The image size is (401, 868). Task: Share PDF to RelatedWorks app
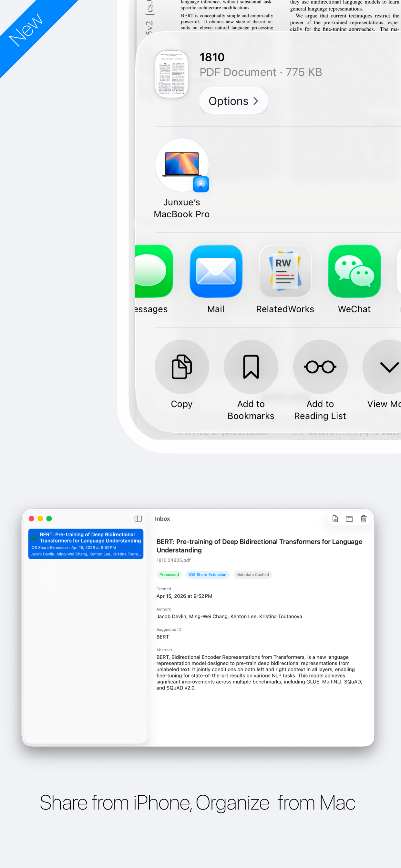pos(285,271)
